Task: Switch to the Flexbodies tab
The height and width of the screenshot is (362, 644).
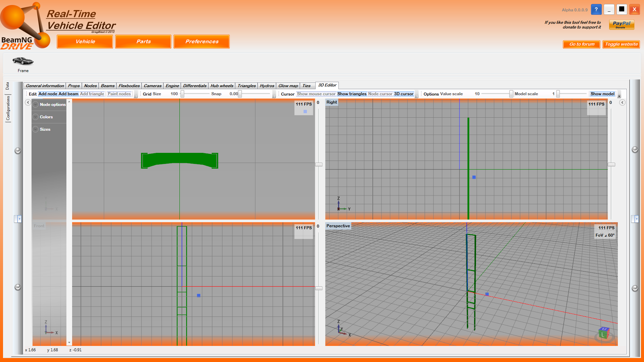Action: [129, 86]
